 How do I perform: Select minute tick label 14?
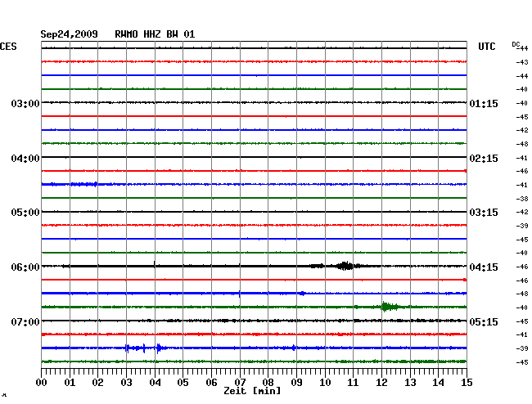tap(438, 383)
